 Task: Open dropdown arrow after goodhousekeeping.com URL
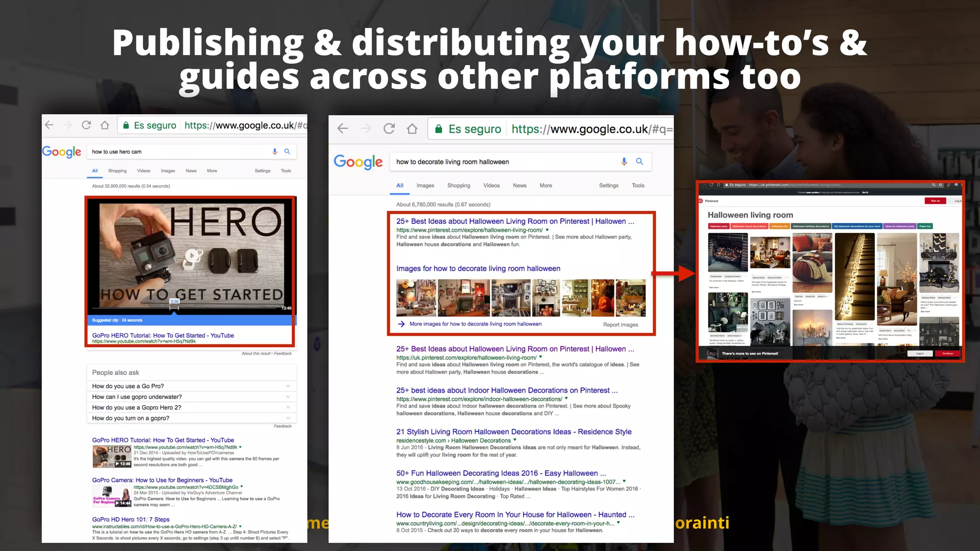point(624,482)
